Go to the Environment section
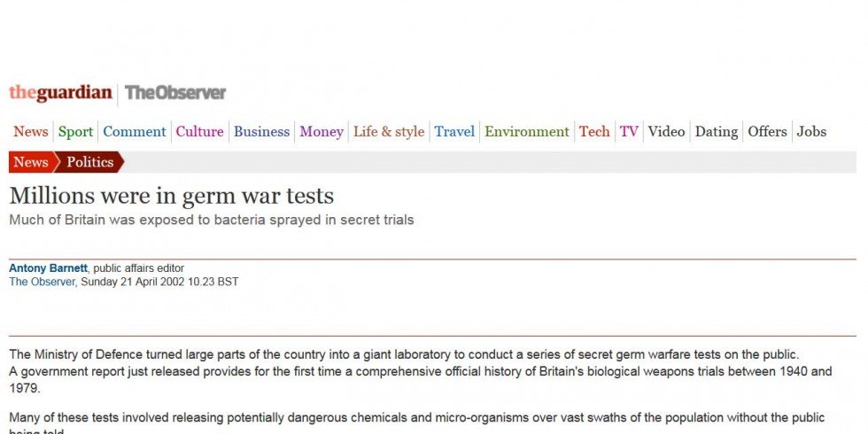The height and width of the screenshot is (434, 868). click(x=527, y=132)
